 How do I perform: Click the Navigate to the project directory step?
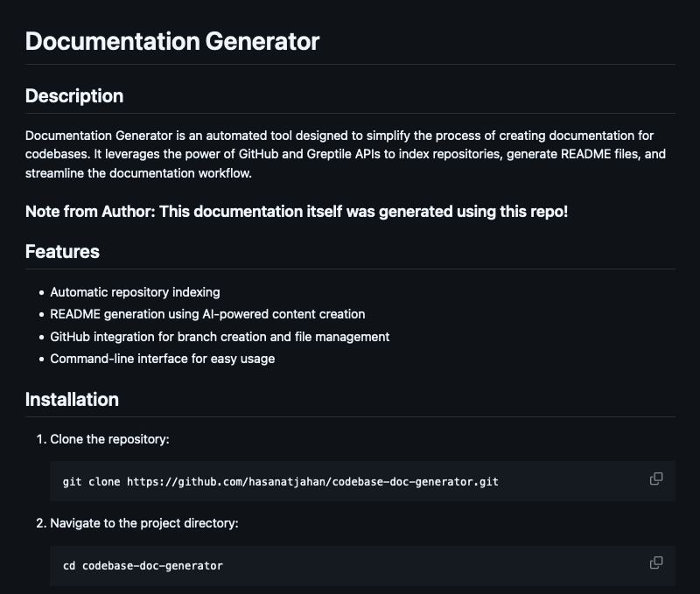(144, 523)
